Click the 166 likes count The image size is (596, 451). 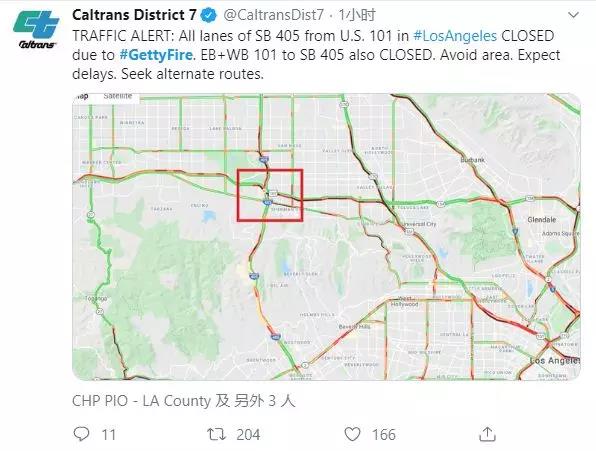[x=384, y=434]
